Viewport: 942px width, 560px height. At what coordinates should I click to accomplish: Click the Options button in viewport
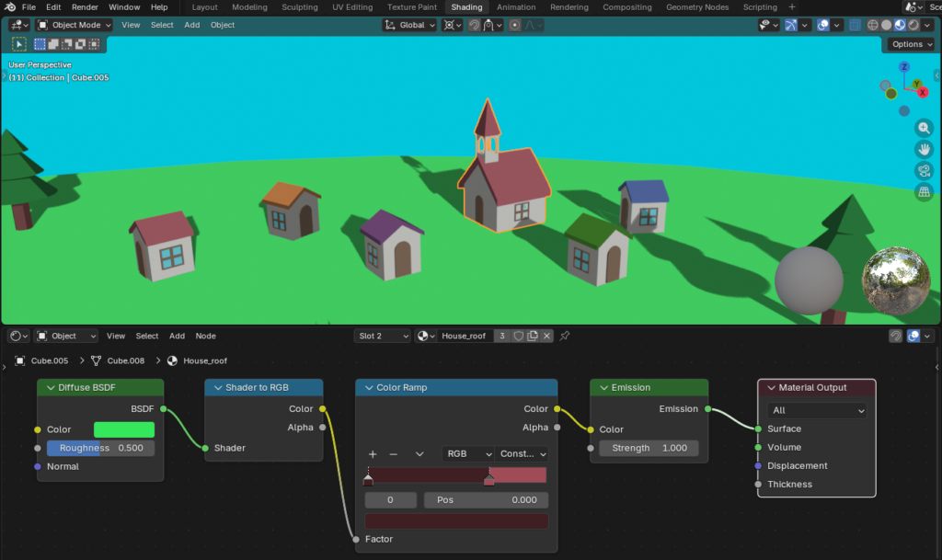[911, 44]
